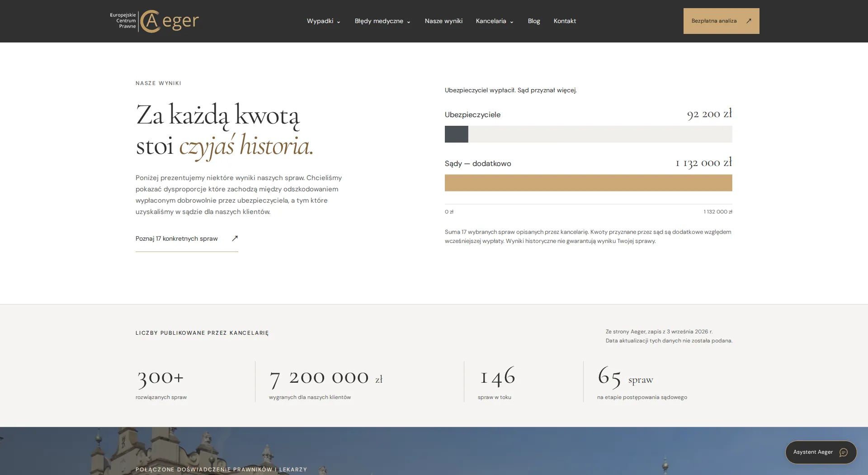Click the 65 spraw figure
Viewport: 868px width, 475px height.
click(x=626, y=377)
